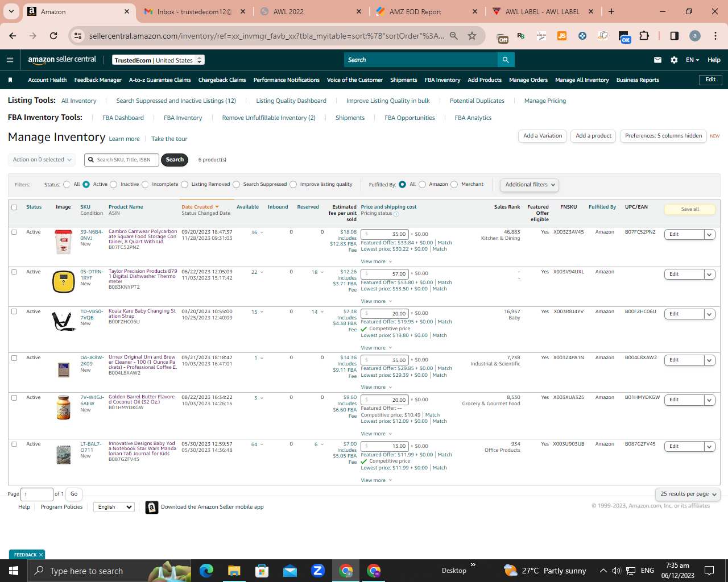Click the bookmark flag icon in the nav bar

10,80
